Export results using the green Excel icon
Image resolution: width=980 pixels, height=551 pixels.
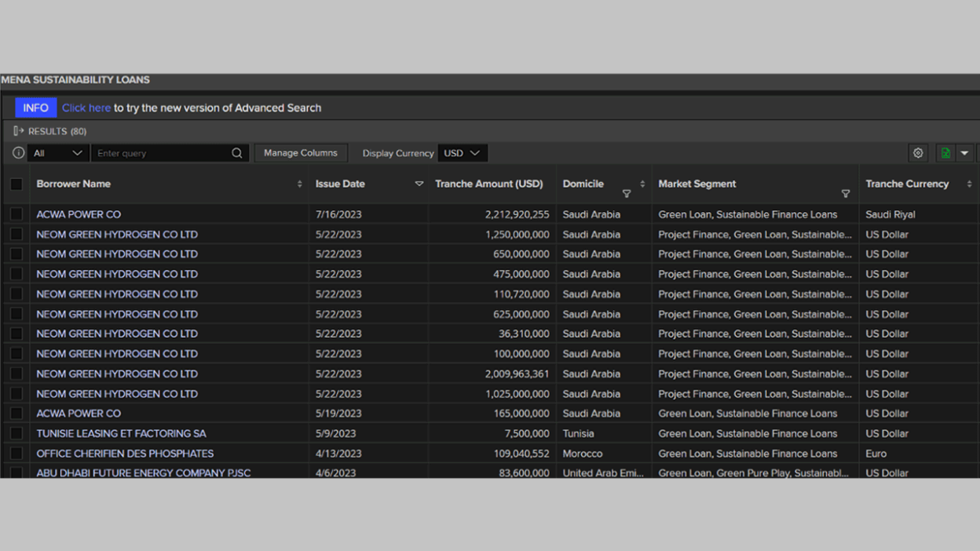(x=945, y=152)
